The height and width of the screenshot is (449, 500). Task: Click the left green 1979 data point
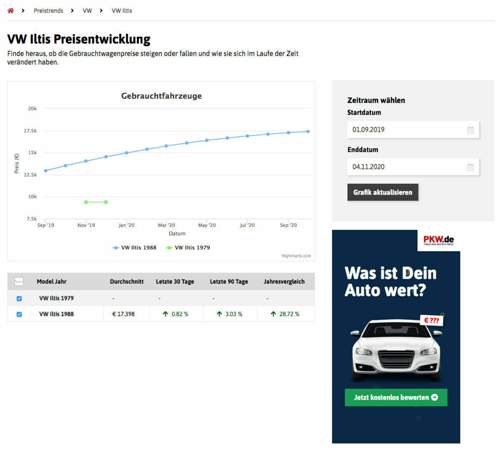(86, 202)
